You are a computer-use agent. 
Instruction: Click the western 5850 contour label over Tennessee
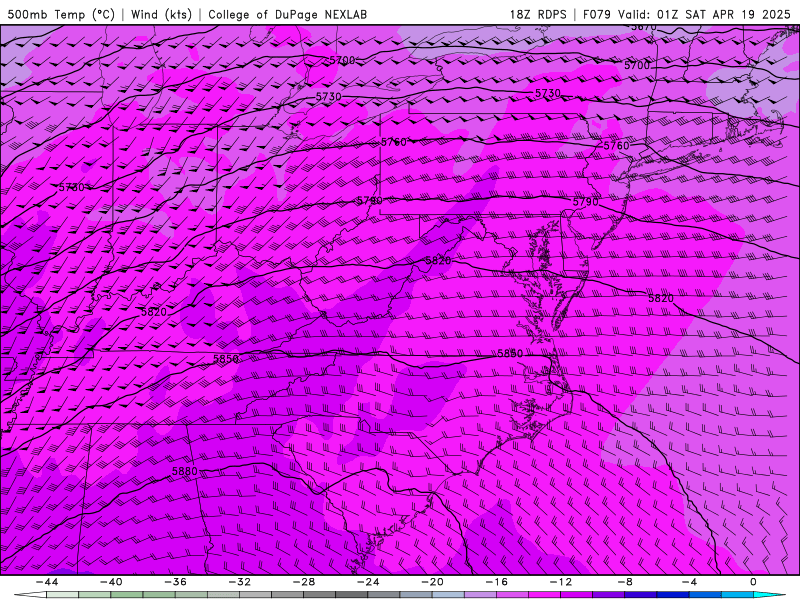point(226,359)
